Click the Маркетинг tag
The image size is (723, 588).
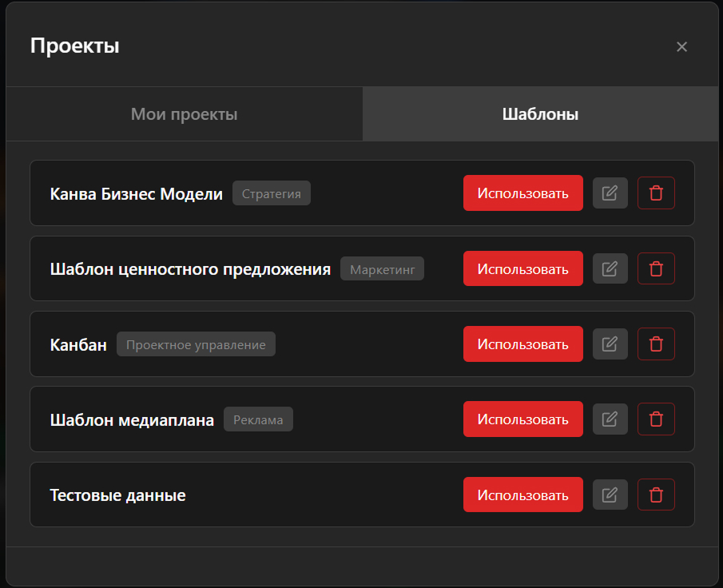[382, 269]
